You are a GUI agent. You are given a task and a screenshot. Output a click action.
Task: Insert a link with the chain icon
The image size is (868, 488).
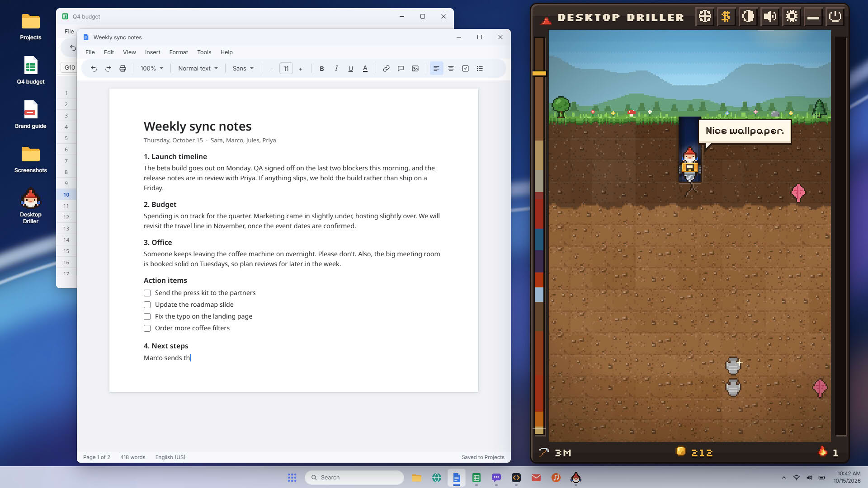point(386,69)
